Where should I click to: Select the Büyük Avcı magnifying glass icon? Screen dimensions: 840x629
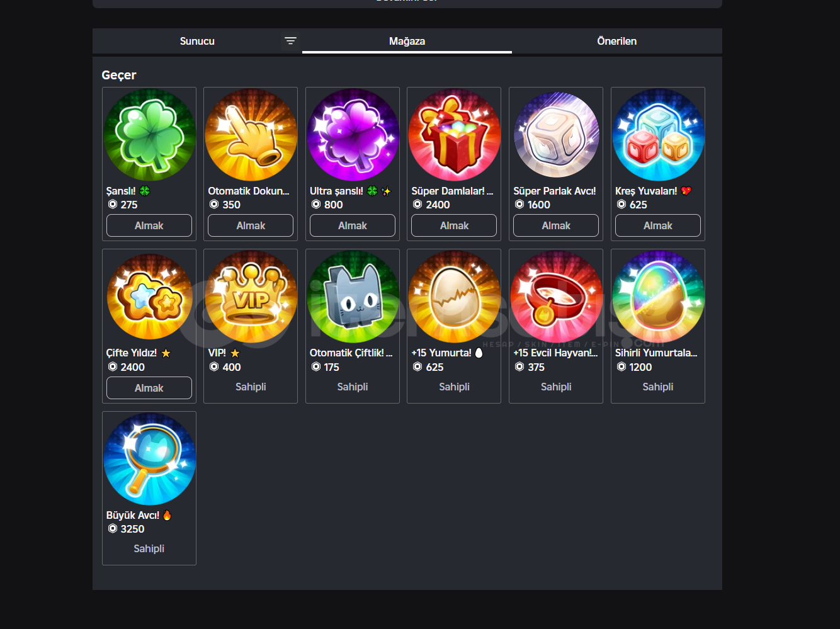coord(149,459)
